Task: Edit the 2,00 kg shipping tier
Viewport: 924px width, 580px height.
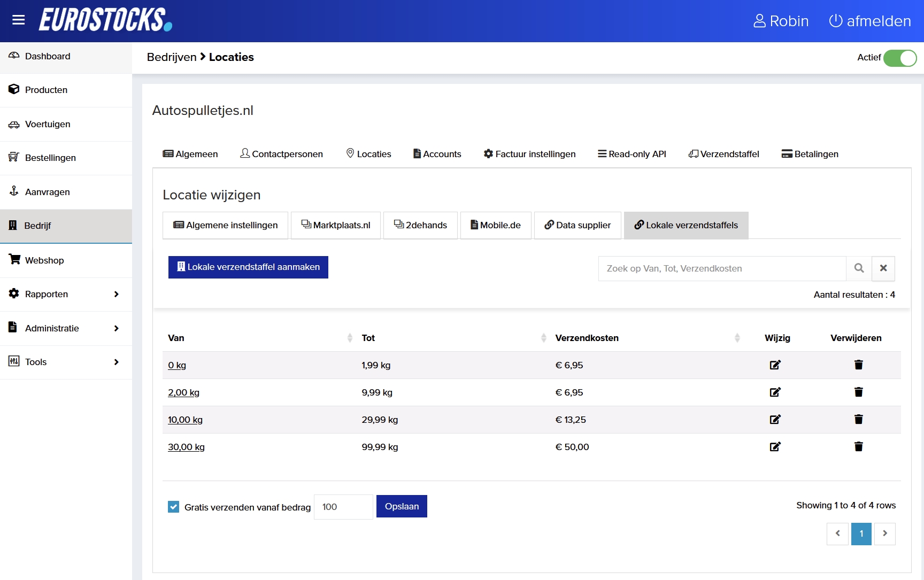Action: coord(775,392)
